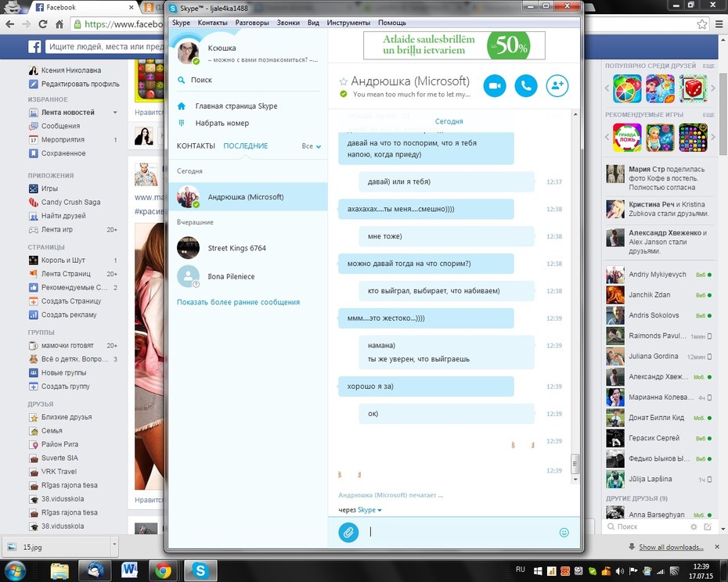Open the emoticon picker in Skype
The width and height of the screenshot is (728, 582).
tap(564, 533)
